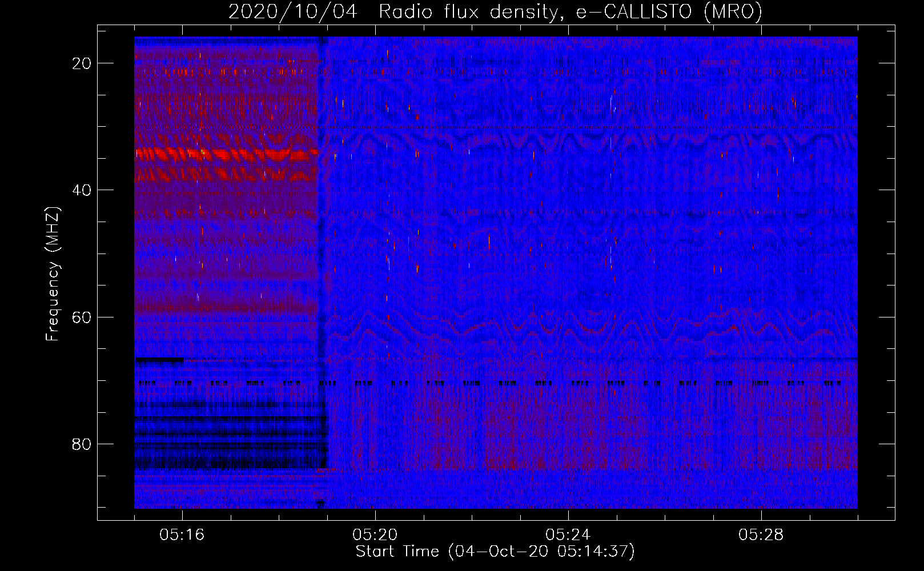This screenshot has height=571, width=924.
Task: Click the 'Frequency (MHZ)' axis label
Action: tap(53, 274)
